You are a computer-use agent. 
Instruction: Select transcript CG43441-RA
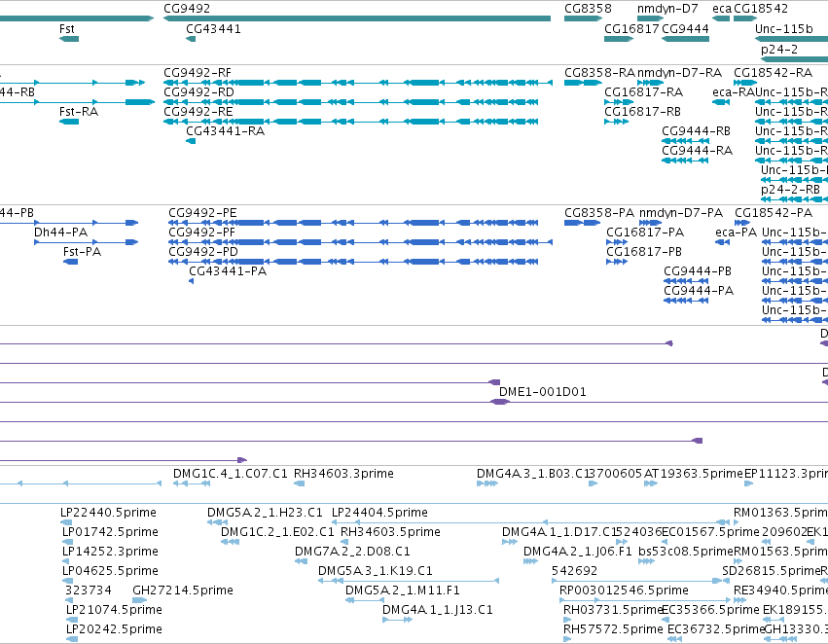(225, 131)
